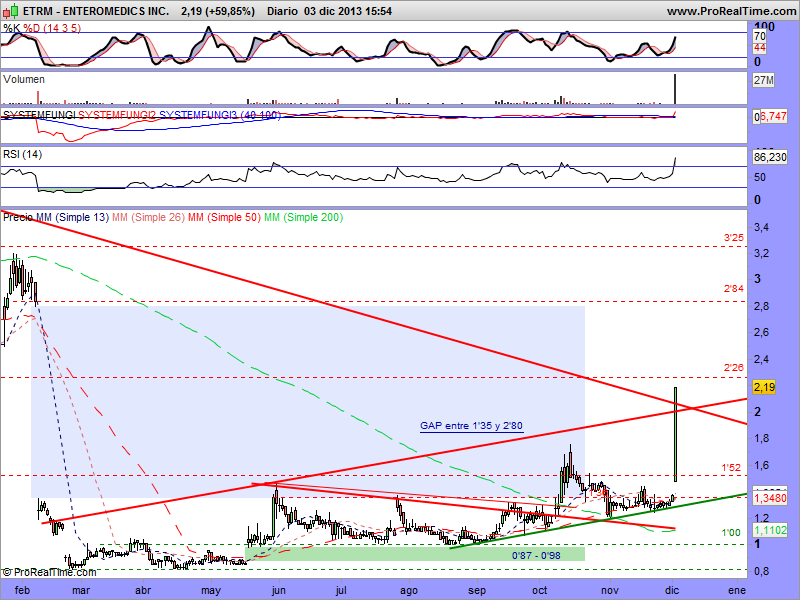Click the 2,8 price axis value

(761, 307)
